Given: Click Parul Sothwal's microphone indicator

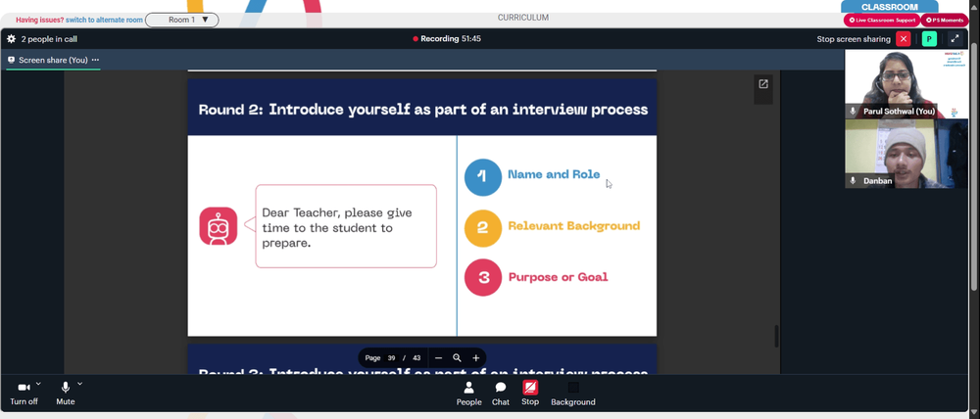Looking at the screenshot, I should 854,112.
